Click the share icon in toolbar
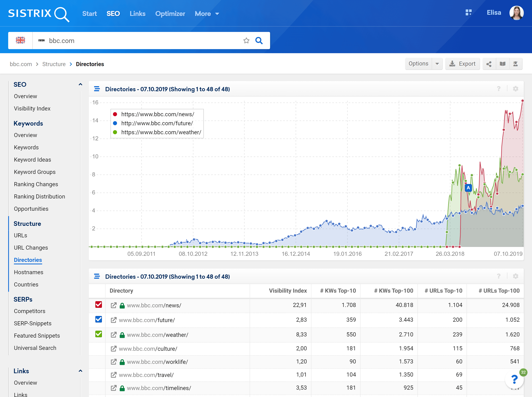 (489, 64)
